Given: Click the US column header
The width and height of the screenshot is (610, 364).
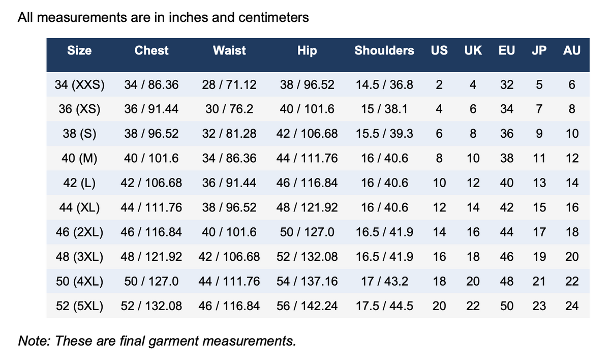Looking at the screenshot, I should (439, 50).
